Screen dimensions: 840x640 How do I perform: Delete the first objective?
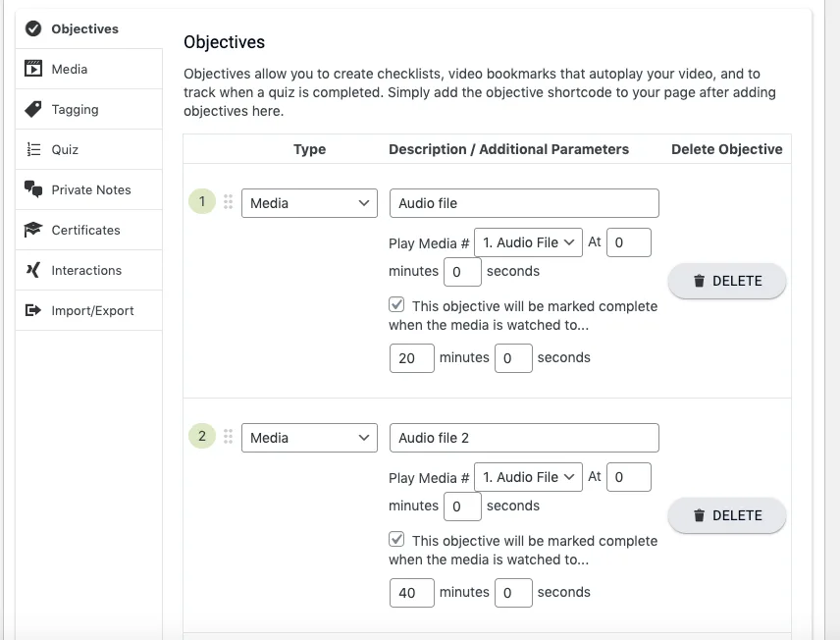pos(727,281)
